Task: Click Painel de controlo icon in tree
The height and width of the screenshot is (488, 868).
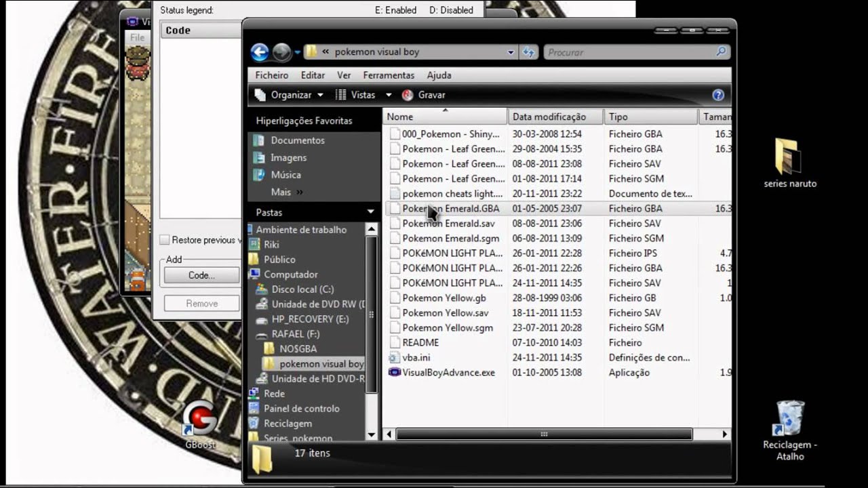Action: [254, 409]
